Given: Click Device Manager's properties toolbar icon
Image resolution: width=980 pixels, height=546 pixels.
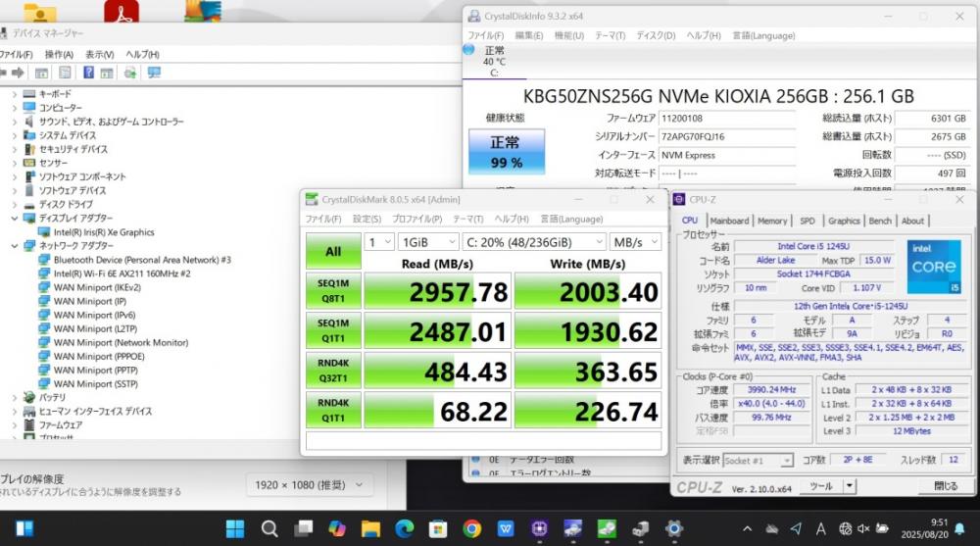Looking at the screenshot, I should pyautogui.click(x=65, y=73).
